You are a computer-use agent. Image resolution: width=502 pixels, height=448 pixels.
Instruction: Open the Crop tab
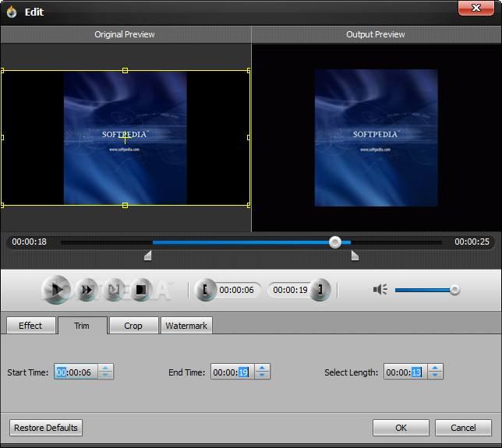click(x=133, y=326)
